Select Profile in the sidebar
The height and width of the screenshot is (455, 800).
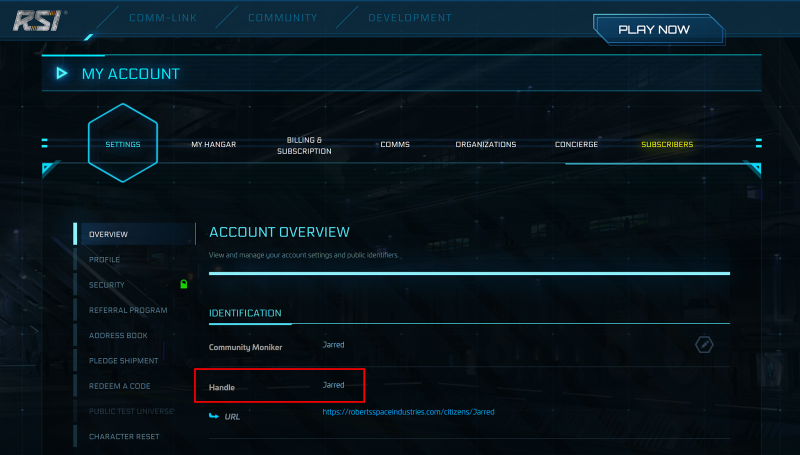click(x=104, y=260)
